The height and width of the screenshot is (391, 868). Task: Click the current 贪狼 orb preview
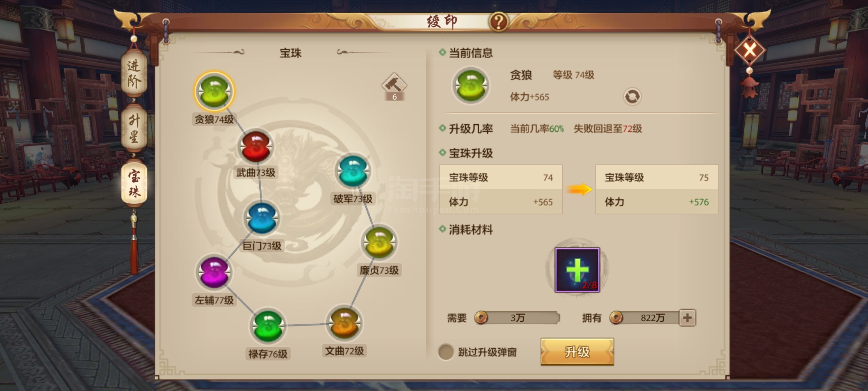tap(471, 86)
